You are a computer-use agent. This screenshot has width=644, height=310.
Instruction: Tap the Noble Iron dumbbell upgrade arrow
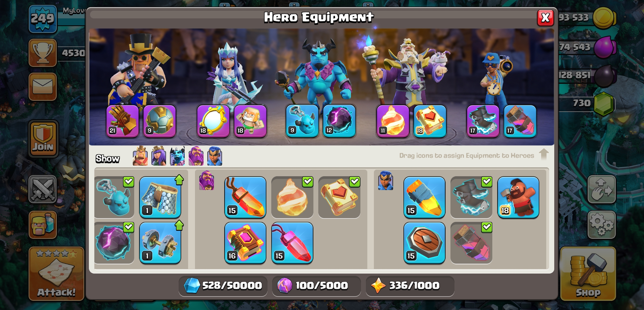click(179, 225)
